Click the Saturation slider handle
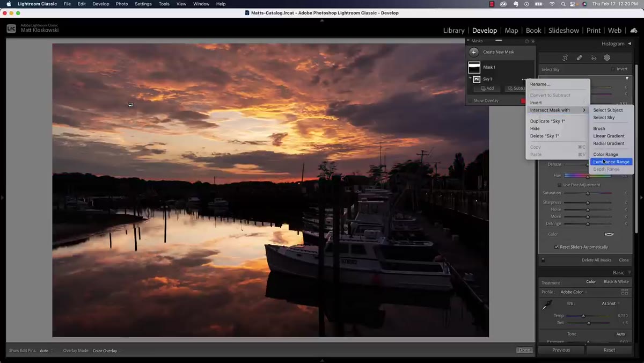This screenshot has width=644, height=363. pos(588,193)
